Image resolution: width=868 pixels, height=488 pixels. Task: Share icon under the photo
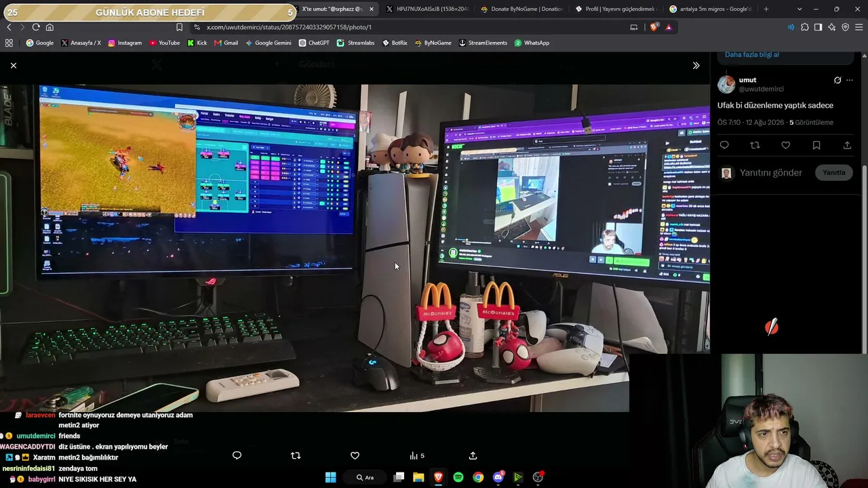click(473, 455)
